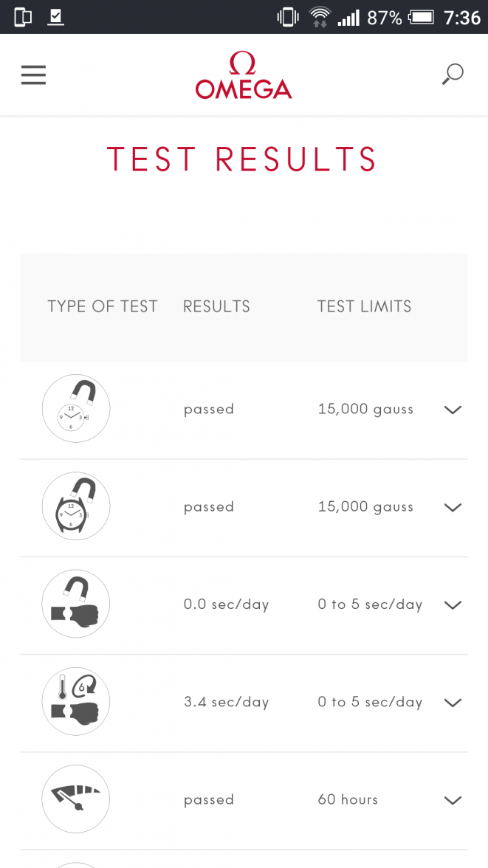
Task: Open the search magnifier icon
Action: click(x=452, y=75)
